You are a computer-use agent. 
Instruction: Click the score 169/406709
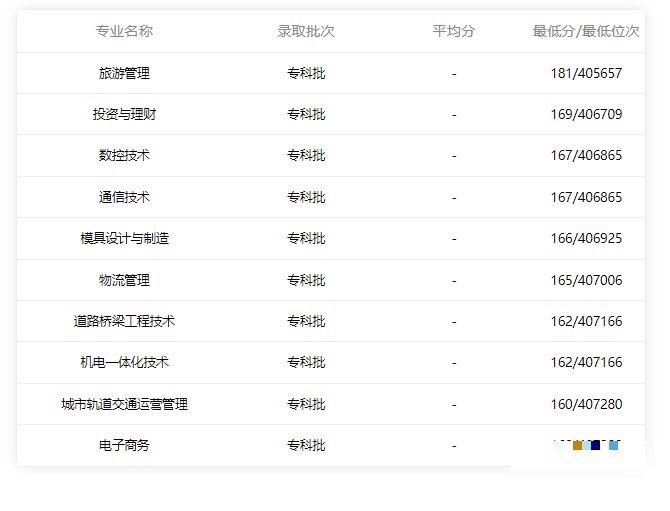[586, 114]
